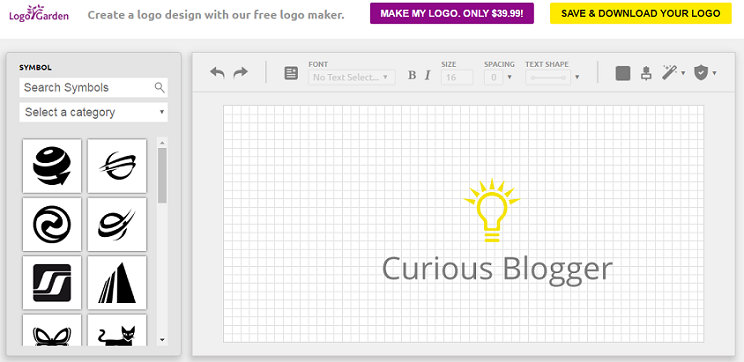This screenshot has width=744, height=362.
Task: Toggle italic formatting I button
Action: tap(427, 75)
